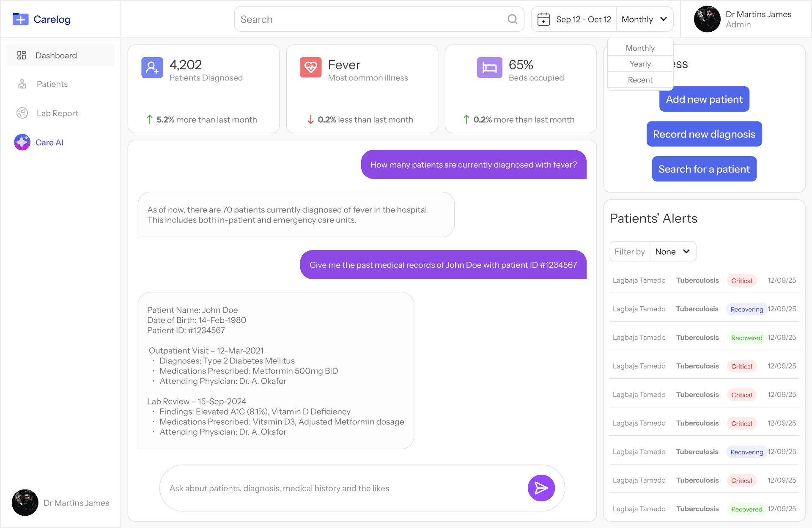Viewport: 812px width, 528px height.
Task: Go to Patients in the sidebar
Action: click(52, 84)
